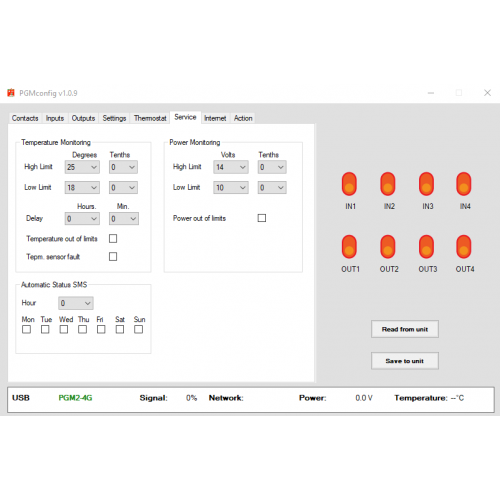
Task: Open the Automatic Status SMS Hour dropdown
Action: point(76,303)
